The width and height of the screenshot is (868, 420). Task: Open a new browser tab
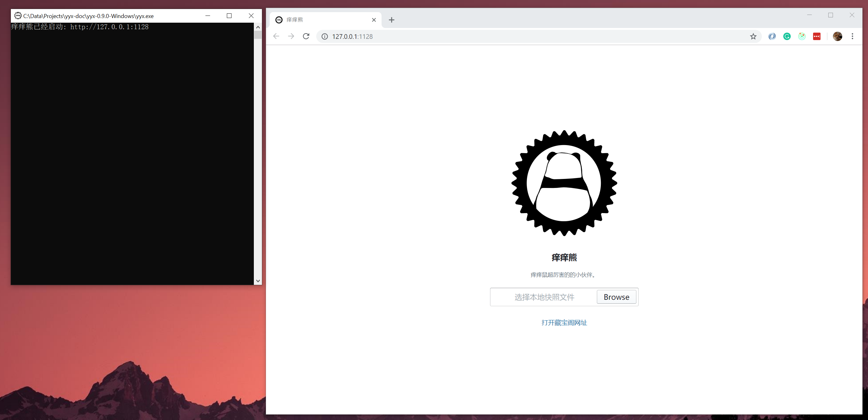[391, 20]
